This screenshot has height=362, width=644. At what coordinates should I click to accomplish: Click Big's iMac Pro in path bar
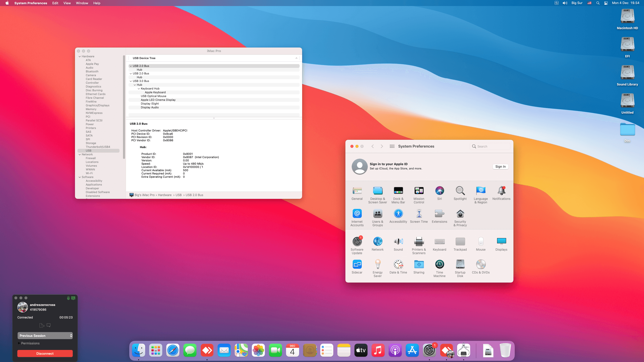coord(144,195)
